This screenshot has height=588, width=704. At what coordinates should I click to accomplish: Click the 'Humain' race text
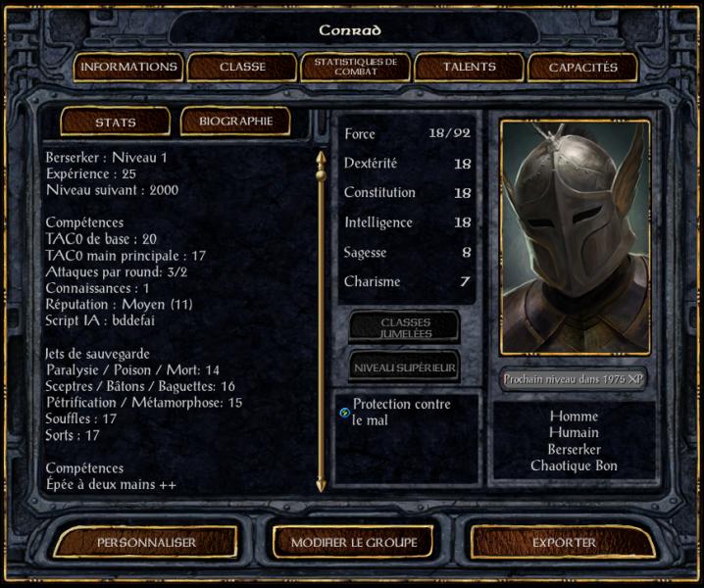[574, 433]
